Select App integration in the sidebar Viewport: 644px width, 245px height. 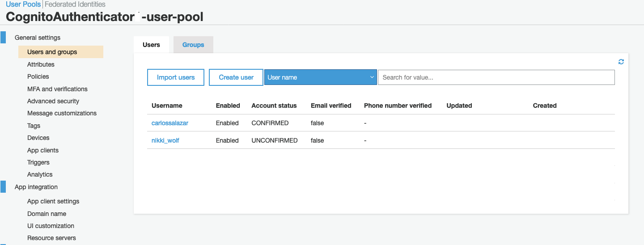36,187
